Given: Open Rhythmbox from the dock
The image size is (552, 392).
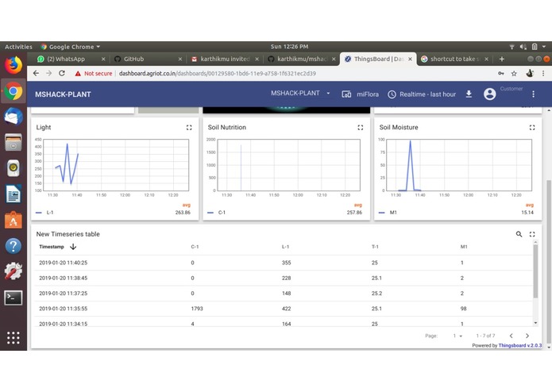Looking at the screenshot, I should (14, 168).
